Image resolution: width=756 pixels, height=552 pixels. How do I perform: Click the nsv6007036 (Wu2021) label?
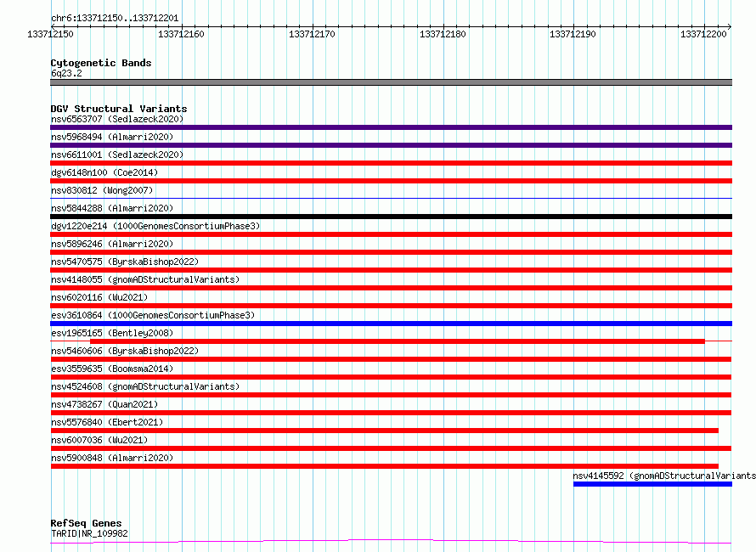pyautogui.click(x=99, y=440)
